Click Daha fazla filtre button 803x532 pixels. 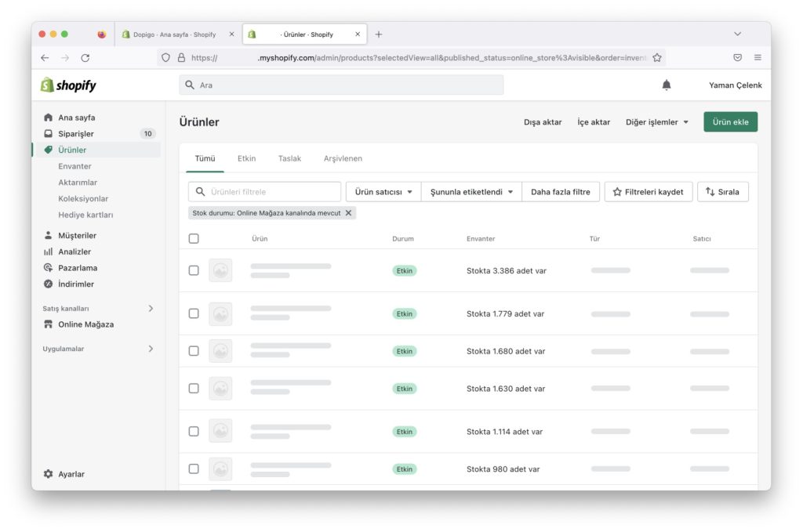coord(560,192)
